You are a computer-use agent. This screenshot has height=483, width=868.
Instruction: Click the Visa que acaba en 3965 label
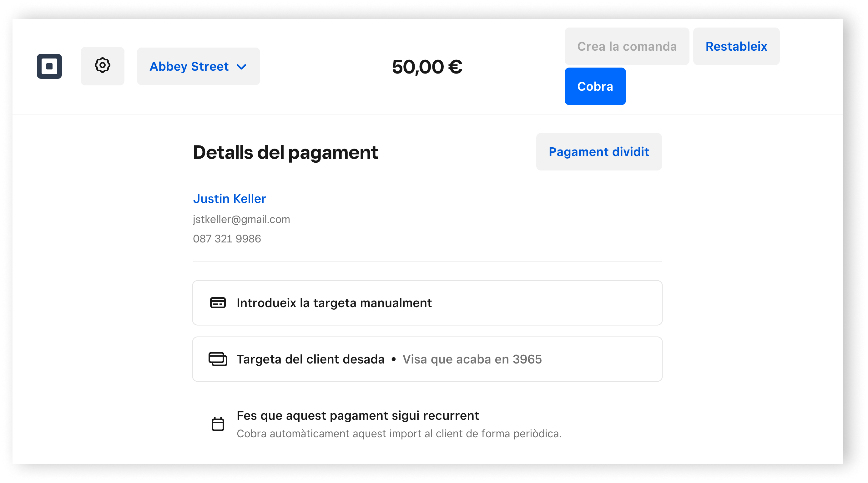(472, 359)
